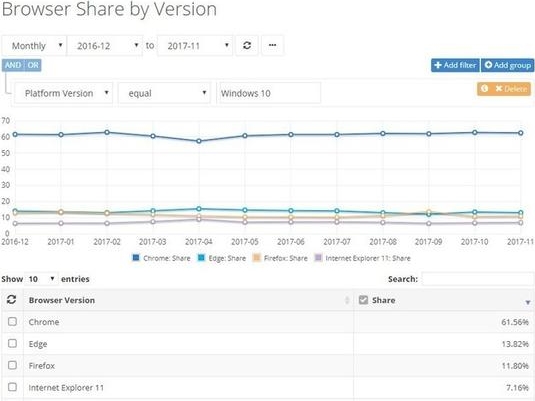Click the 61.56% share value
535x401 pixels.
point(515,322)
